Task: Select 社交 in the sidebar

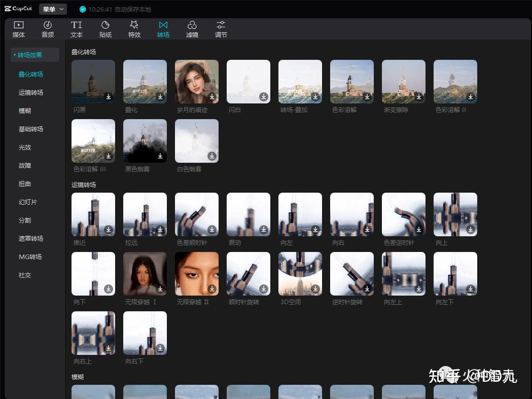Action: 25,275
